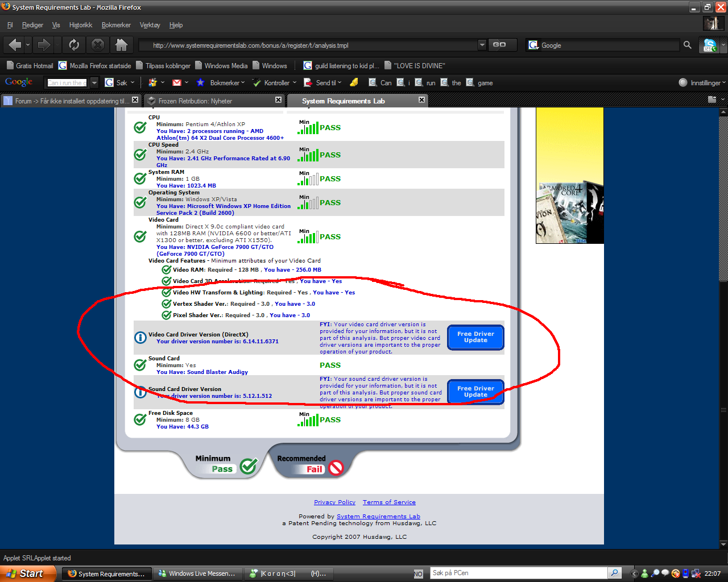The width and height of the screenshot is (728, 582).
Task: Click the blue star Bokmerker icon
Action: [200, 82]
